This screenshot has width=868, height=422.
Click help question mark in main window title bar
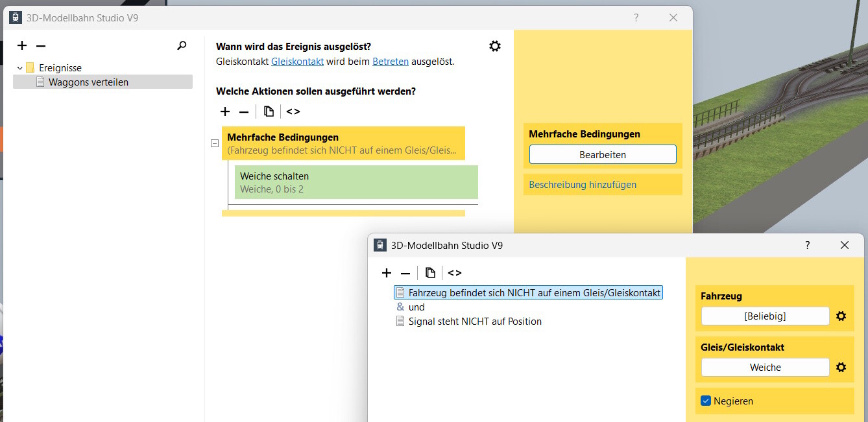[636, 18]
